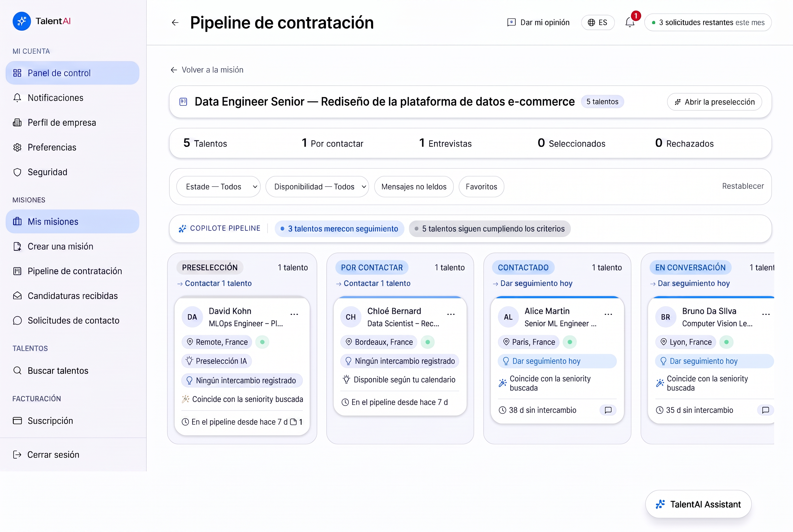The image size is (793, 532).
Task: Toggle 5 talentos siguen cumpliendo criterios chip
Action: click(x=489, y=229)
